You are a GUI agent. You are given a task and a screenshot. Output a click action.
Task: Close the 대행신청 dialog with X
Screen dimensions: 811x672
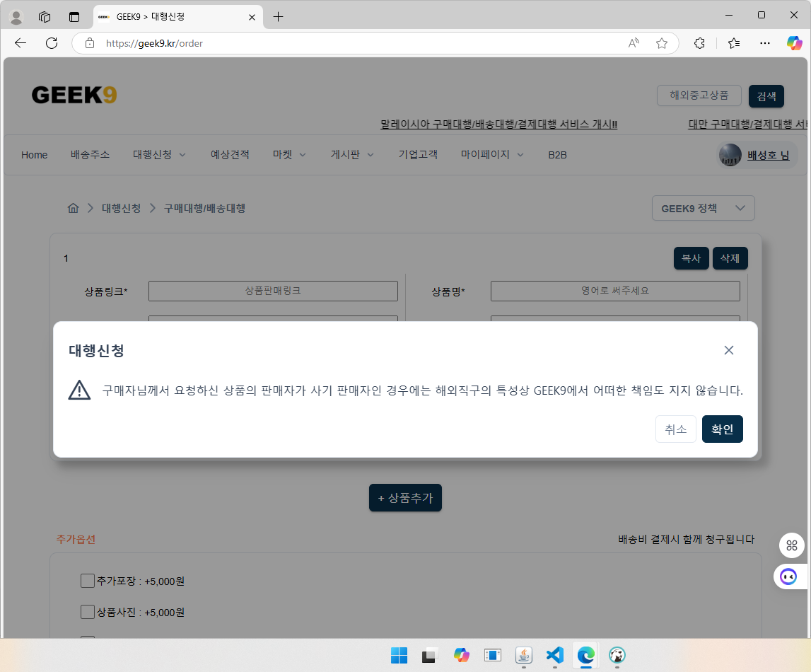pyautogui.click(x=729, y=350)
